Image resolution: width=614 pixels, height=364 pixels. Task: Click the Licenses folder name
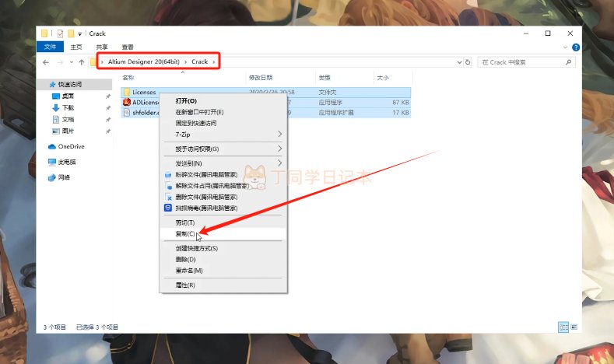point(144,92)
